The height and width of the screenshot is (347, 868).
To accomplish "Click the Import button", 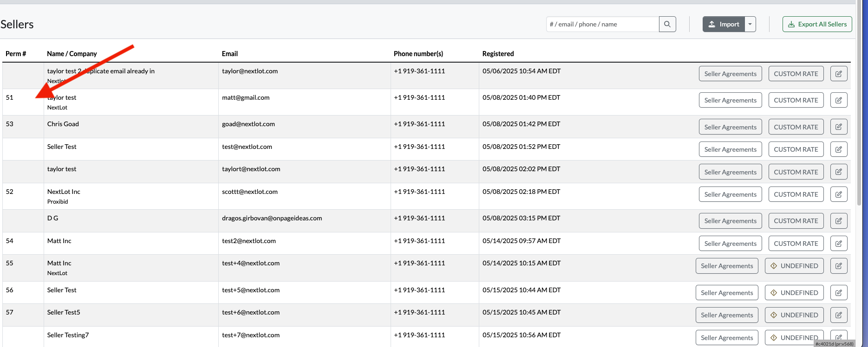I will click(x=724, y=24).
